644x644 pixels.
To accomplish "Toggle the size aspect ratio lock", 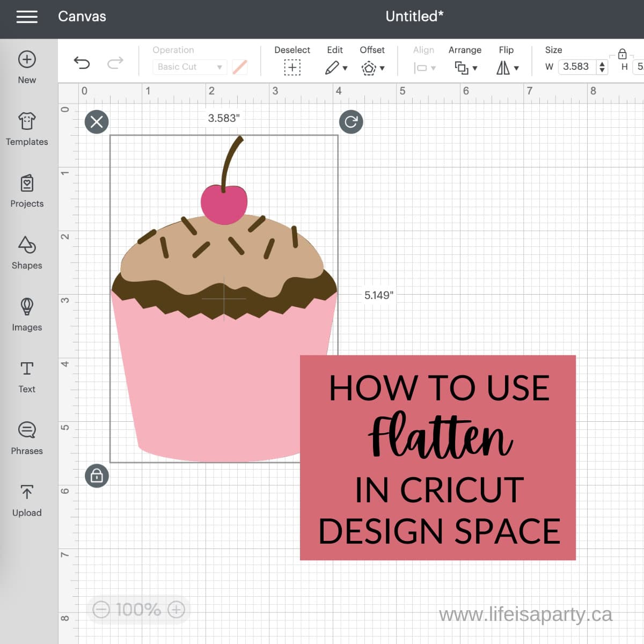I will point(622,54).
